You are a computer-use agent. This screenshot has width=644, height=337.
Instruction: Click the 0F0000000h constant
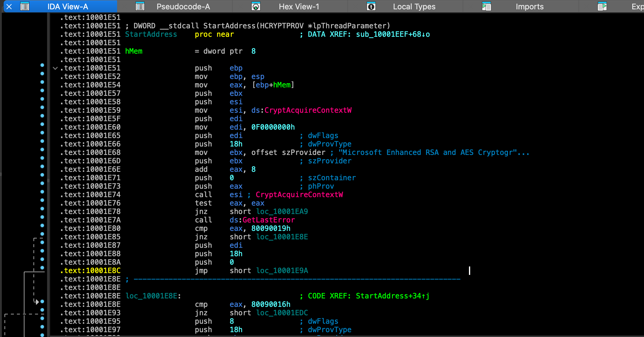[273, 127]
